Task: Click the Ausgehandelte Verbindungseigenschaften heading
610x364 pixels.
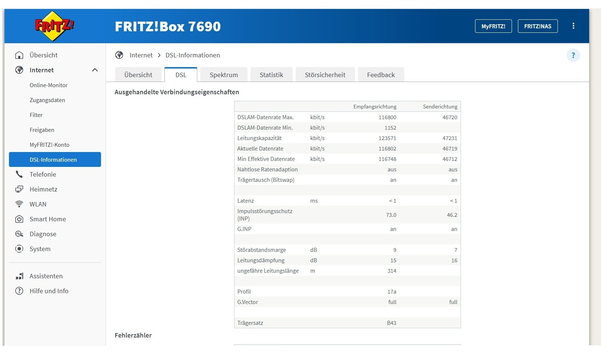Action: click(177, 92)
